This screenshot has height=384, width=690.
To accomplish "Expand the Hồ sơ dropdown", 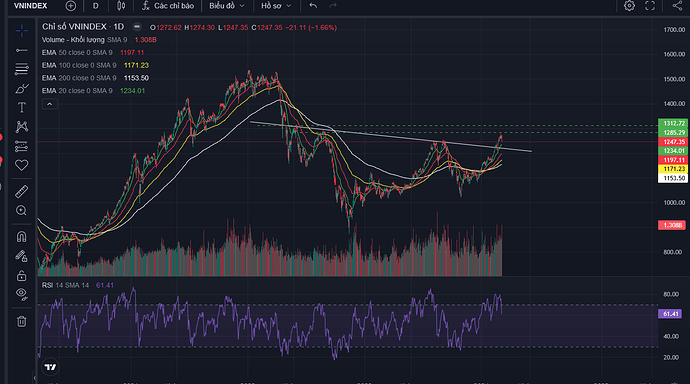I will pyautogui.click(x=276, y=6).
